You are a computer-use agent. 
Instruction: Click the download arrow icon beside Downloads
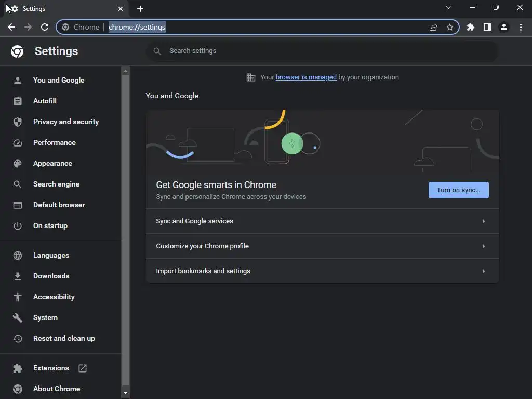click(18, 276)
